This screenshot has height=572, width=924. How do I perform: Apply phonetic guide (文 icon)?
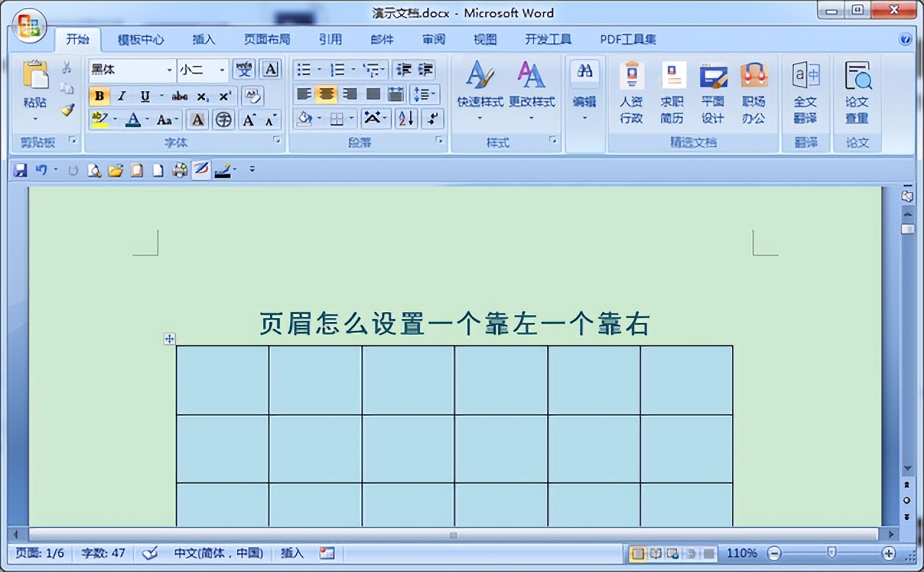(x=245, y=69)
